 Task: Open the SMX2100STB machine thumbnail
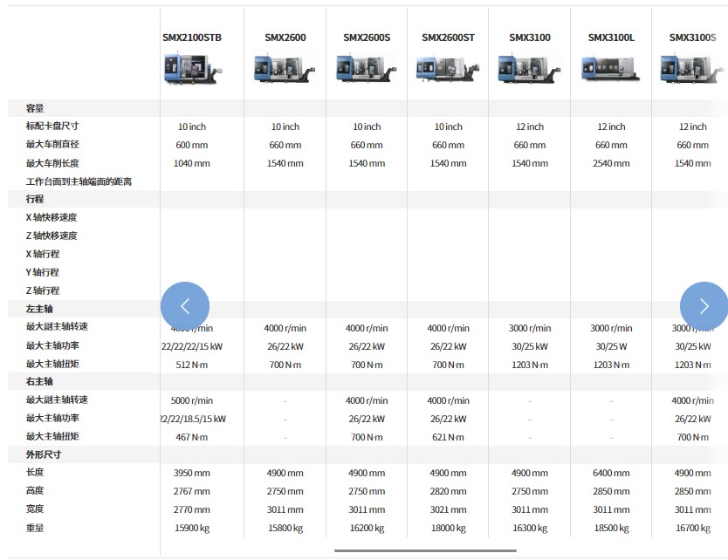(192, 69)
